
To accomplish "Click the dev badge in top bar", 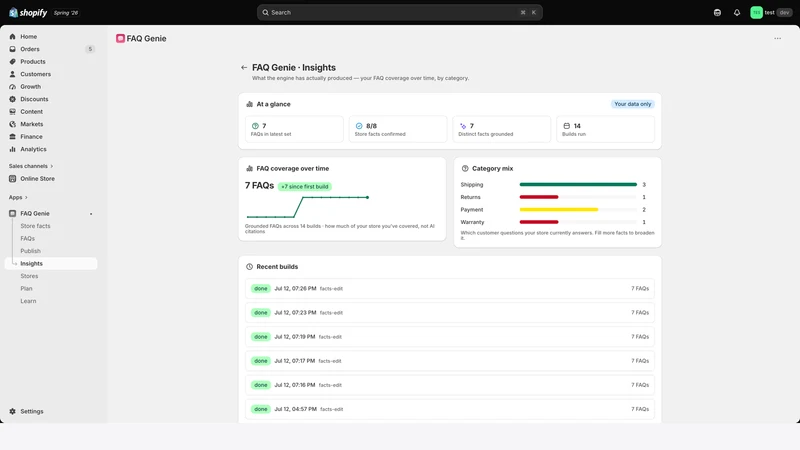I will [x=784, y=13].
